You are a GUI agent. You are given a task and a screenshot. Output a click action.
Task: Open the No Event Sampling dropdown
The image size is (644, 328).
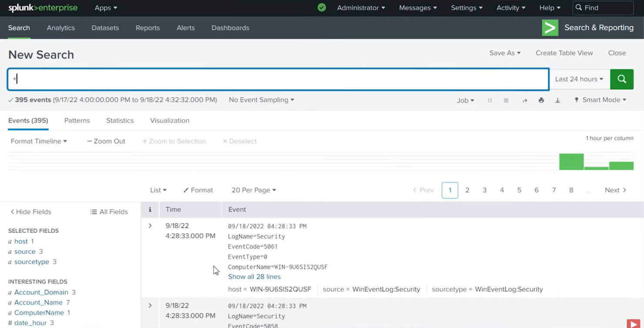[262, 100]
